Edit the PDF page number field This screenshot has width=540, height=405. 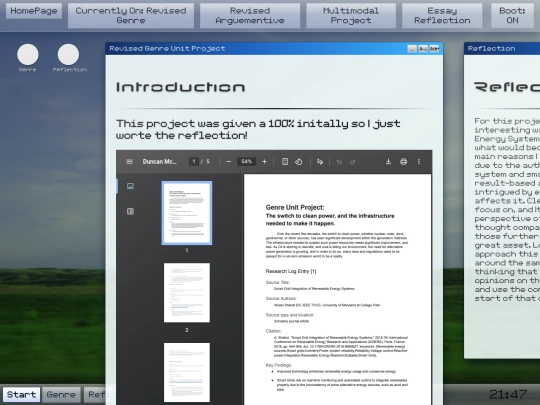194,162
